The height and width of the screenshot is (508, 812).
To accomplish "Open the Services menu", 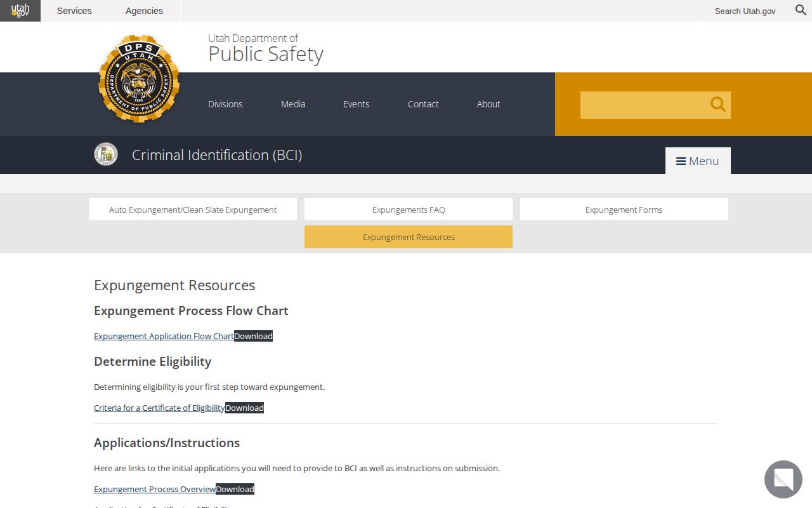I will pyautogui.click(x=74, y=11).
